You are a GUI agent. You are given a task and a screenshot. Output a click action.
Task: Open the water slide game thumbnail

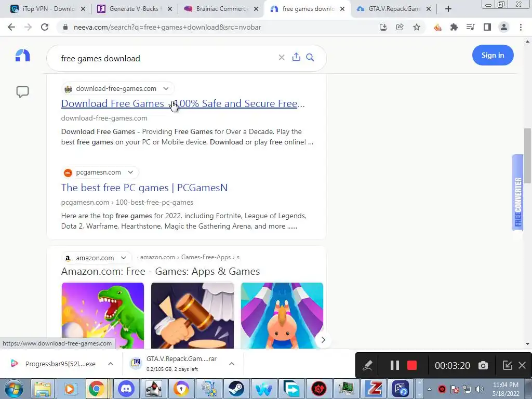coord(282,315)
